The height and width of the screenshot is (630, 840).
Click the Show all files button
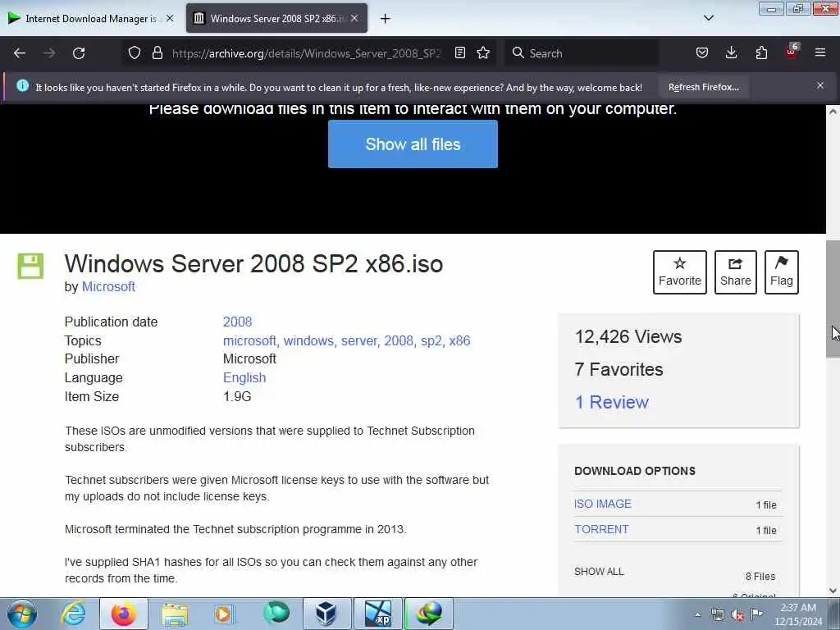[413, 144]
